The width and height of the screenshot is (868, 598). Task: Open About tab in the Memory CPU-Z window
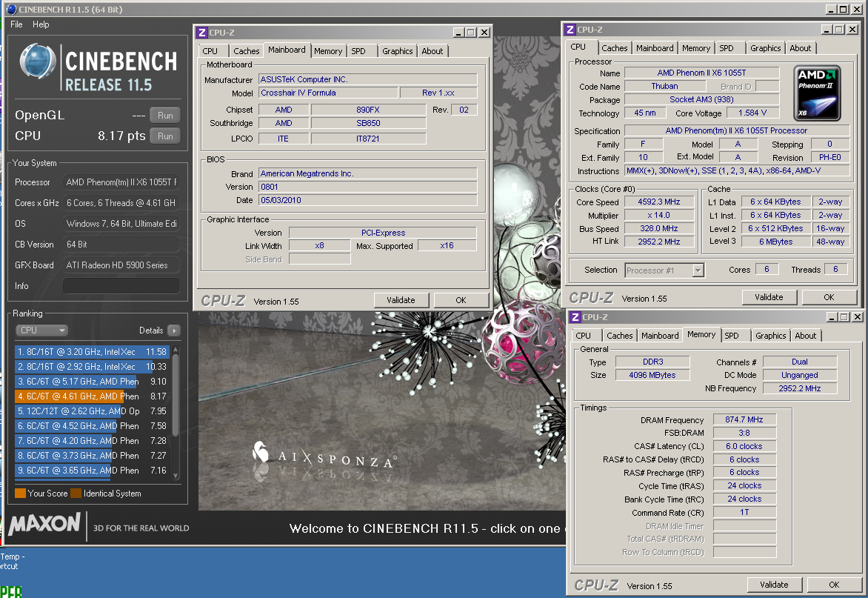coord(806,336)
